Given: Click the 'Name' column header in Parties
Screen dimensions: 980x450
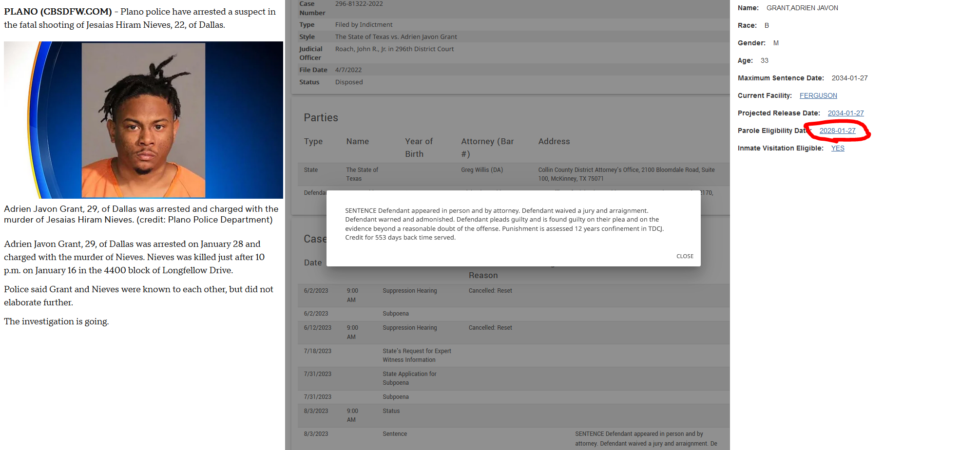Looking at the screenshot, I should click(x=358, y=141).
